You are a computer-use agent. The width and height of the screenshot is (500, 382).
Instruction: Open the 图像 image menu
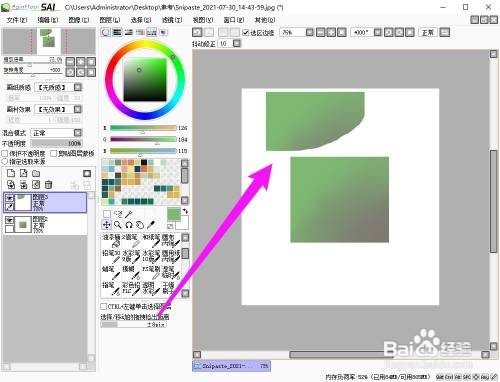pyautogui.click(x=79, y=20)
